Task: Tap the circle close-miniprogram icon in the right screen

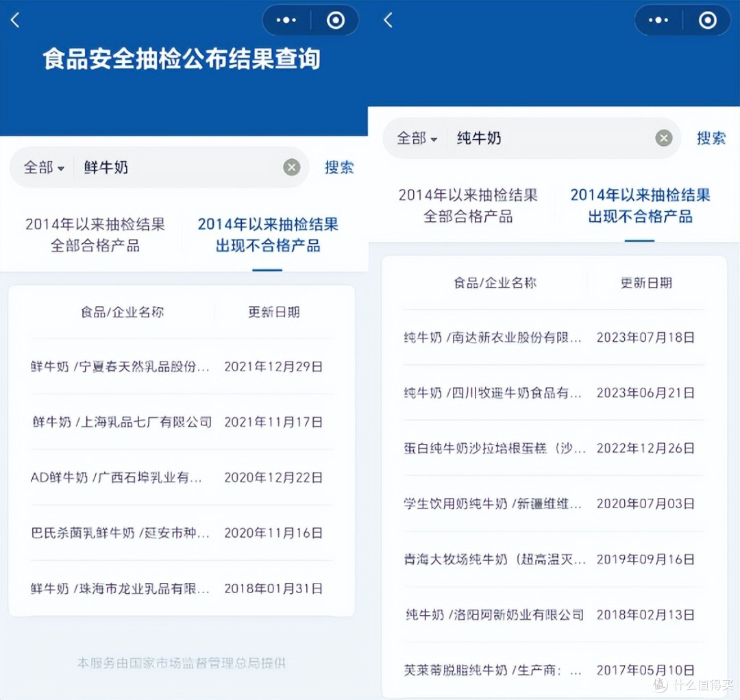Action: [707, 21]
